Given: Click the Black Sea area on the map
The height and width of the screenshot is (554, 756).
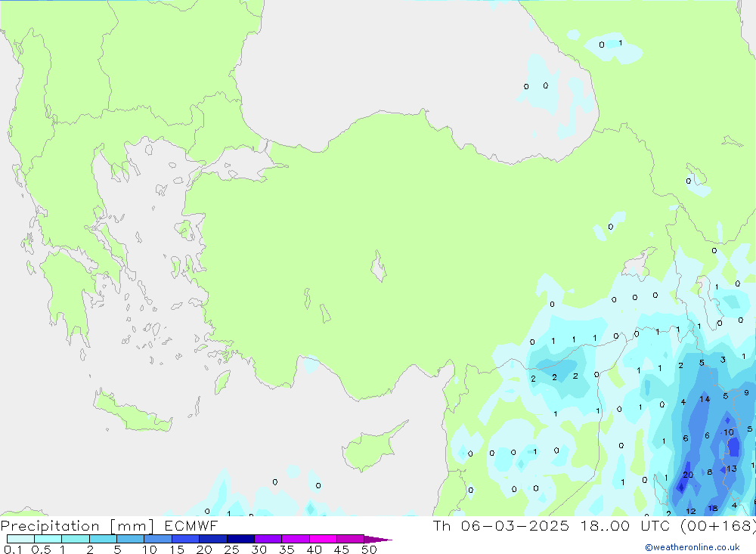Looking at the screenshot, I should click(378, 68).
